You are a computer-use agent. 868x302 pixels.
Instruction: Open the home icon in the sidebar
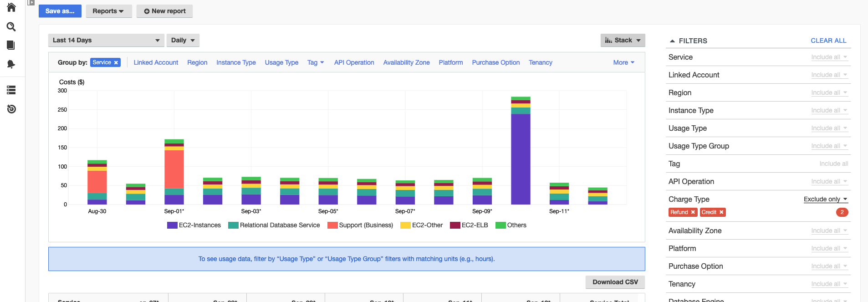(x=11, y=7)
